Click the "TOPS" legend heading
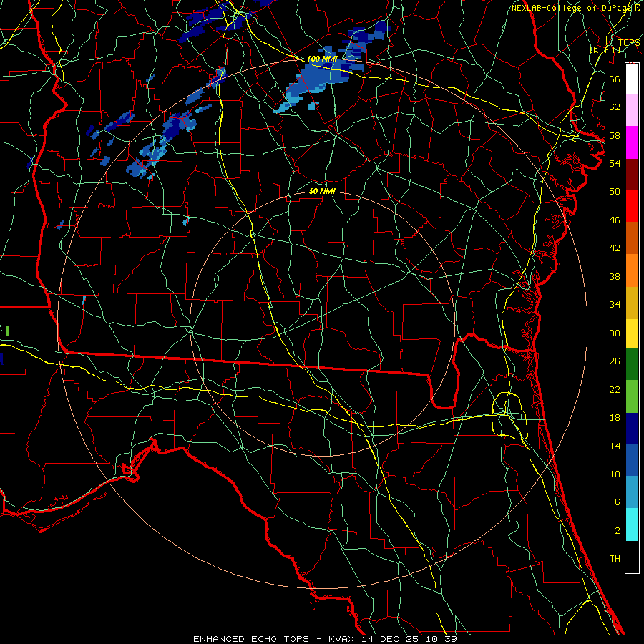Screen dimensions: 644x644 click(629, 42)
